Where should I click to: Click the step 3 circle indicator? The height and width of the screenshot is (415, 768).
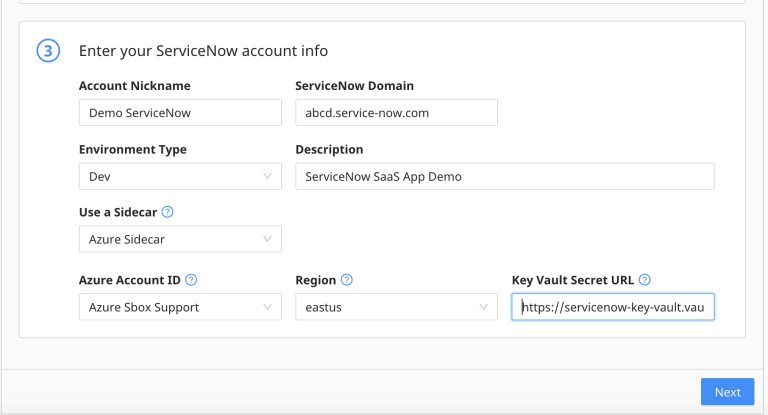(x=49, y=51)
